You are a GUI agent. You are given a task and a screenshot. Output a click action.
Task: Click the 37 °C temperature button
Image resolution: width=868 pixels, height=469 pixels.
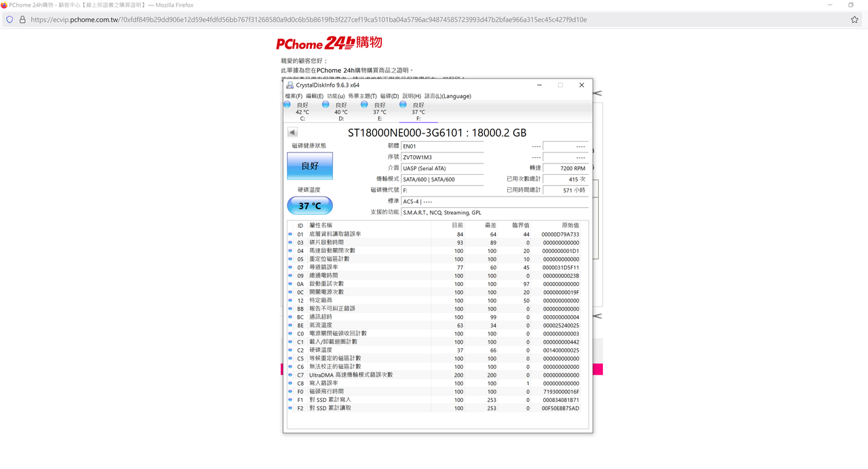coord(310,205)
